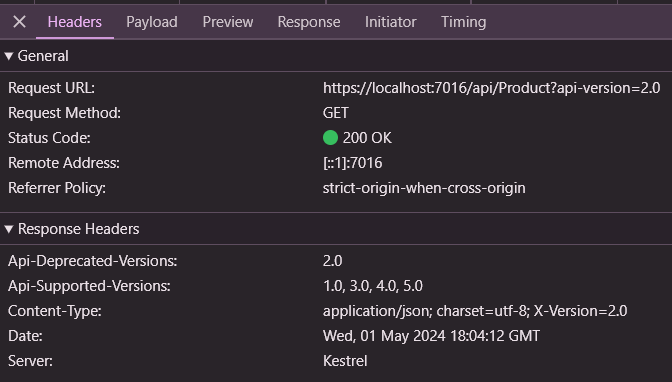672x382 pixels.
Task: Click the GET request method value
Action: (x=336, y=113)
